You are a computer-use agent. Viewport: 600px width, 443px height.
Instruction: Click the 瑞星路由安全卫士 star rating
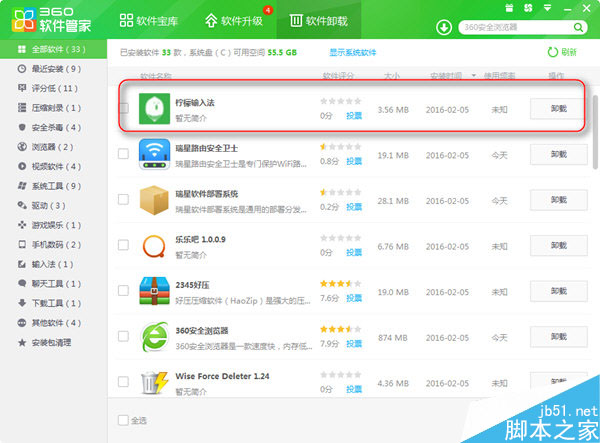(x=341, y=147)
